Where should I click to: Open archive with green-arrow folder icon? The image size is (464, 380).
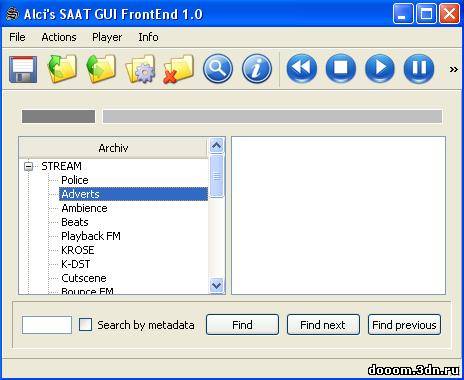tap(62, 68)
